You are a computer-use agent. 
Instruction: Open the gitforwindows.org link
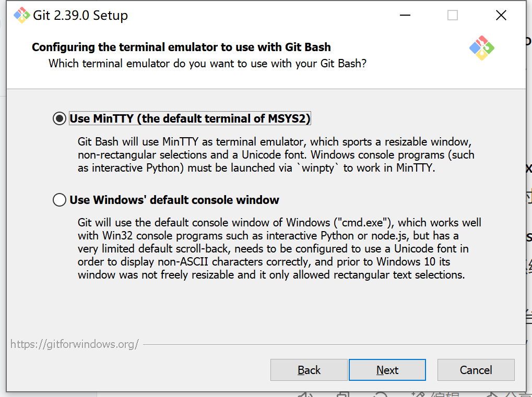pyautogui.click(x=75, y=344)
